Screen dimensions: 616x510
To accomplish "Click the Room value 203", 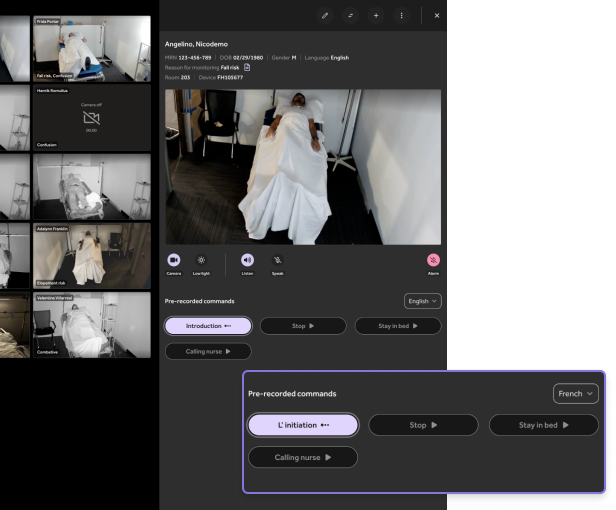I will tap(185, 77).
